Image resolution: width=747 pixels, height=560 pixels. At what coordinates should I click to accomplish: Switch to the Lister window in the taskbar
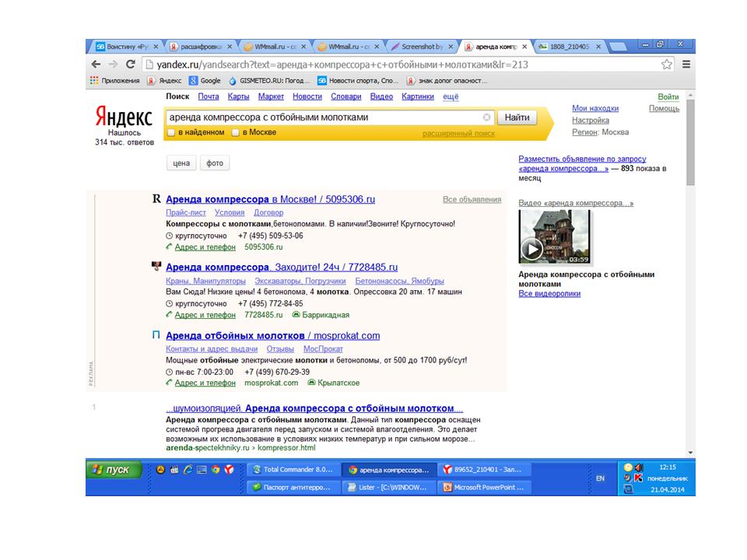pos(389,487)
